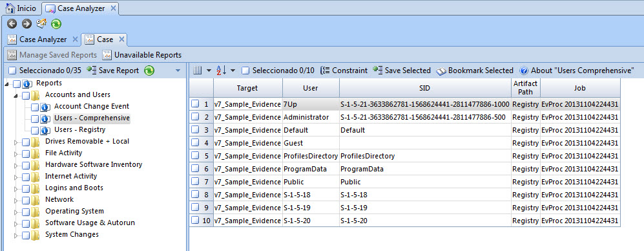
Task: Click the Constraint filter icon
Action: [x=325, y=71]
